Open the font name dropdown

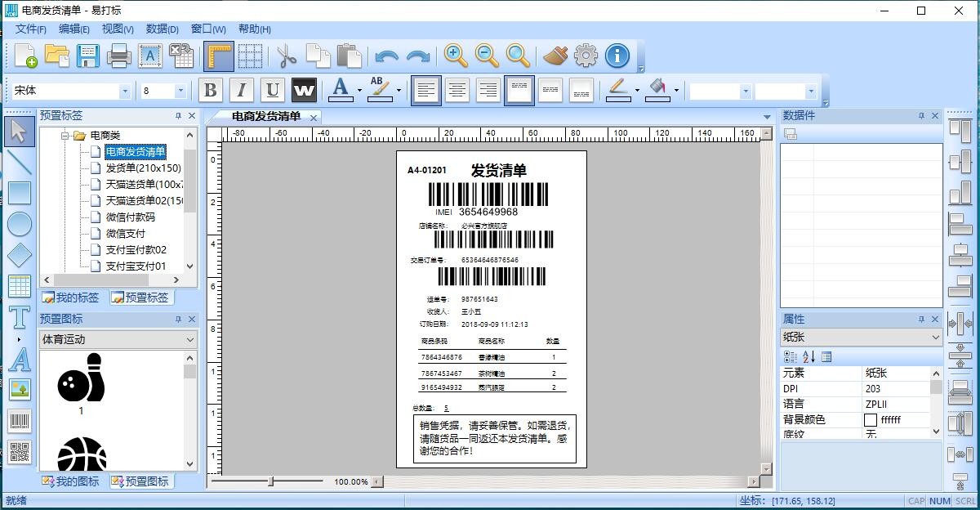pyautogui.click(x=125, y=91)
